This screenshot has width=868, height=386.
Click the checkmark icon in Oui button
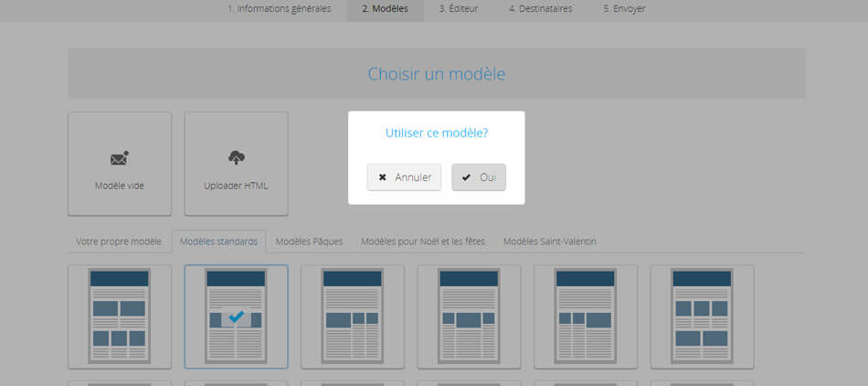(467, 177)
